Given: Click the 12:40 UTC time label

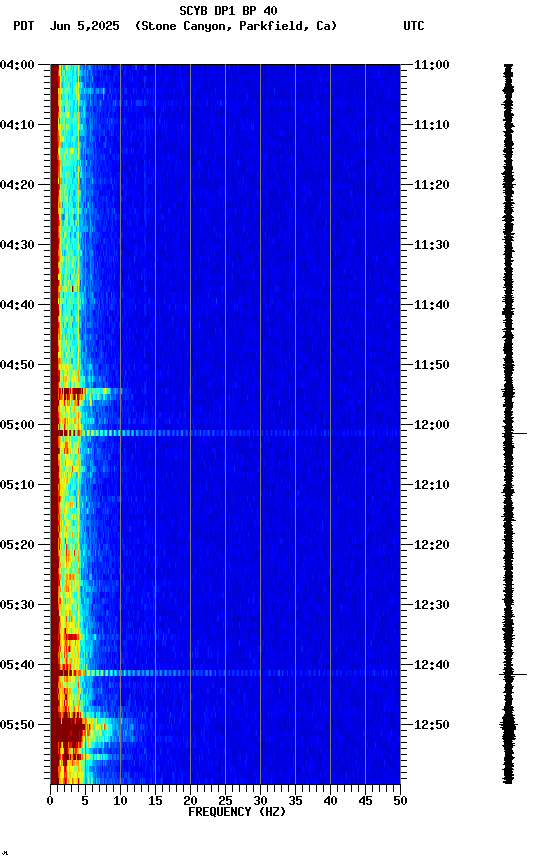Looking at the screenshot, I should point(432,665).
